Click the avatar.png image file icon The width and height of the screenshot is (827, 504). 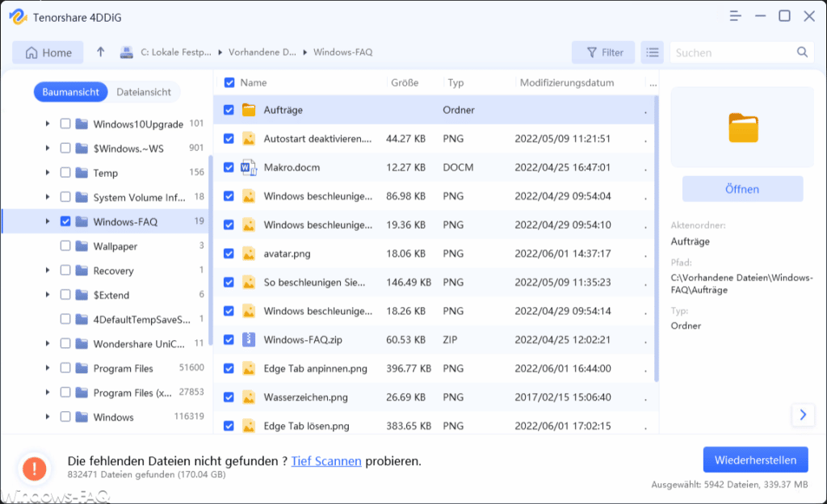pos(249,254)
